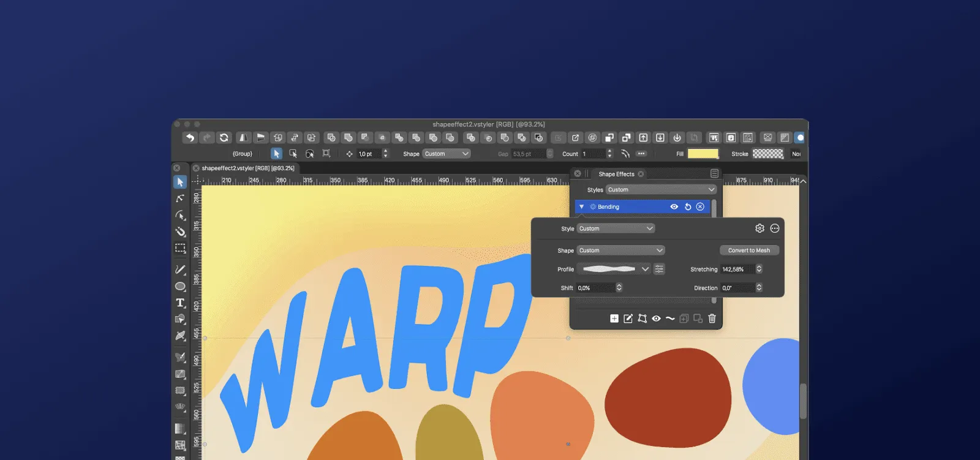Click the Shift 0,0% field
The width and height of the screenshot is (980, 460).
[x=595, y=288]
